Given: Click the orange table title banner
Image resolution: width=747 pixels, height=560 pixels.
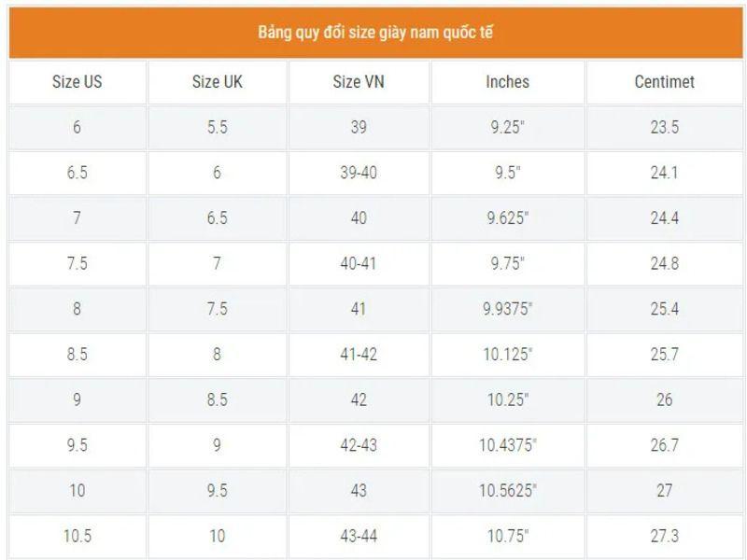Looking at the screenshot, I should click(x=375, y=33).
